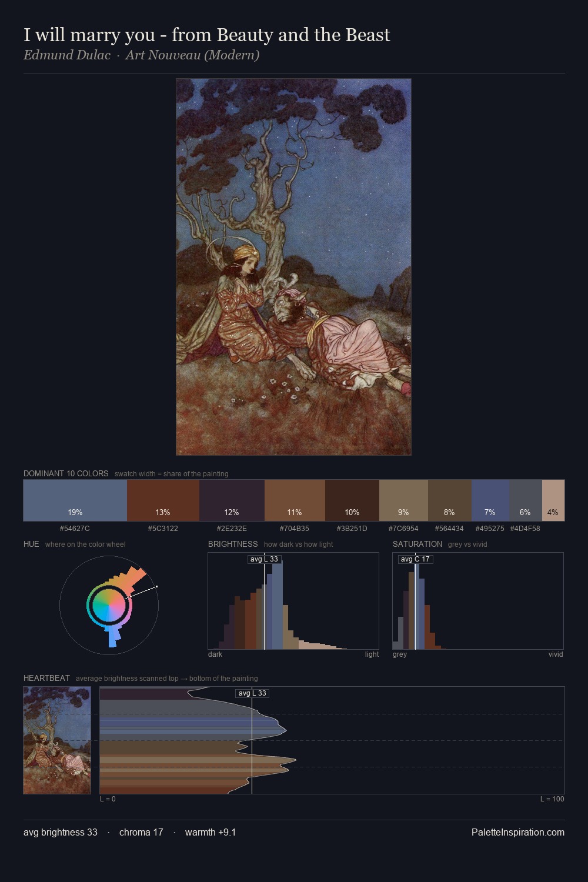Click the 'grey' axis label under Saturation
This screenshot has height=882, width=588.
pos(400,654)
